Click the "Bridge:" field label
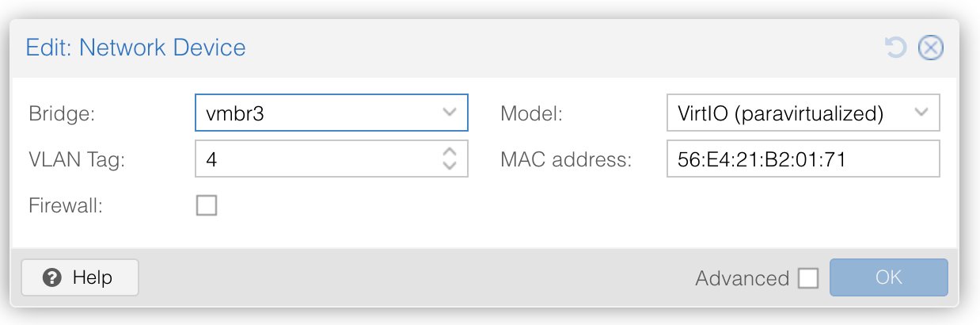The image size is (980, 325). 62,113
